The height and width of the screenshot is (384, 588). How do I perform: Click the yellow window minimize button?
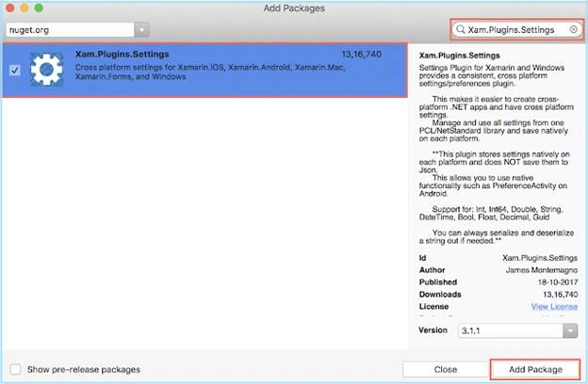[x=24, y=8]
